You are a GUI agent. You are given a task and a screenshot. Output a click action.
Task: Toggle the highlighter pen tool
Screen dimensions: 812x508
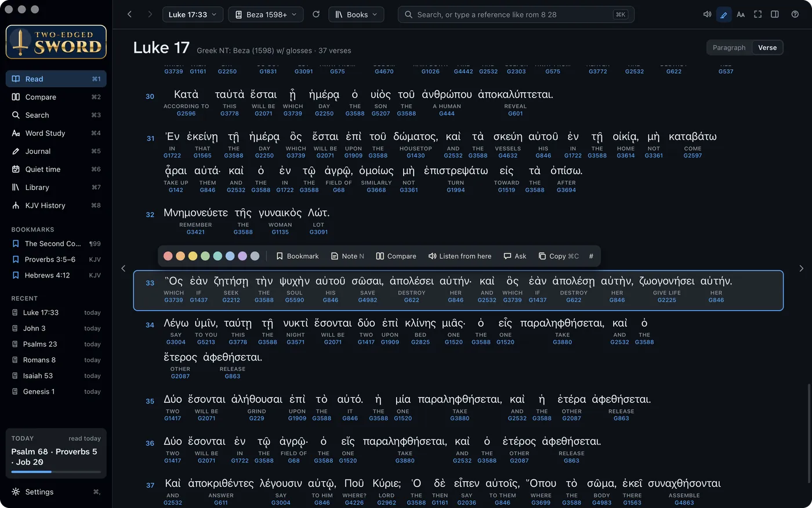click(x=724, y=15)
